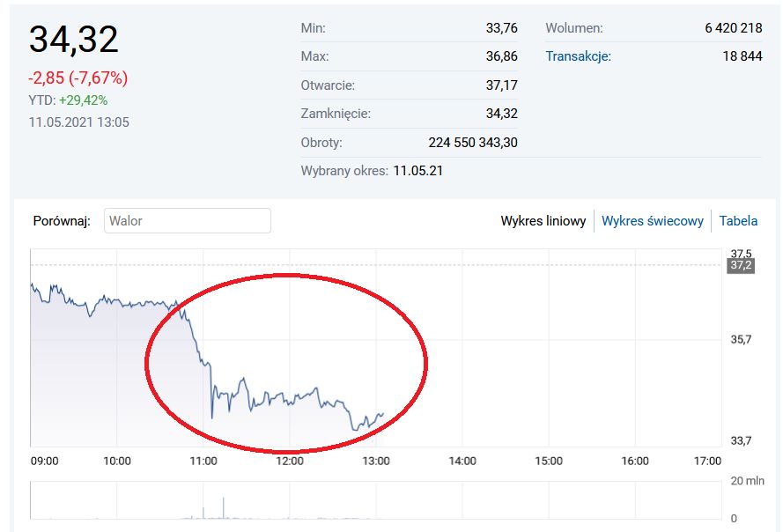Switch to the Wykres liniowy view
This screenshot has height=532, width=783.
click(x=543, y=221)
